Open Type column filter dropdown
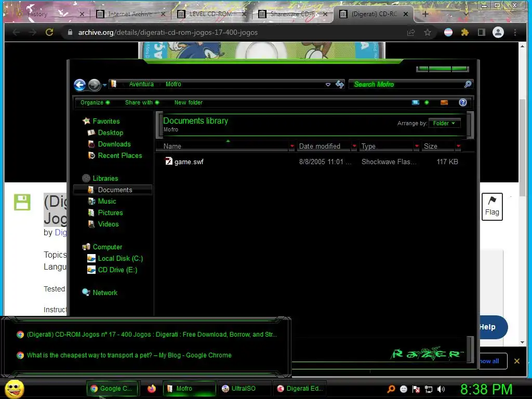 point(417,146)
